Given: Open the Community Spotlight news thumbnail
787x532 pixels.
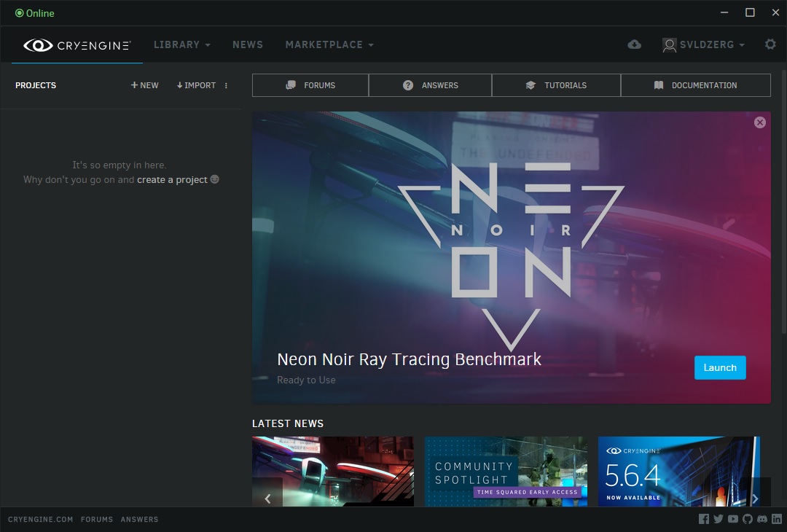Looking at the screenshot, I should [x=506, y=472].
